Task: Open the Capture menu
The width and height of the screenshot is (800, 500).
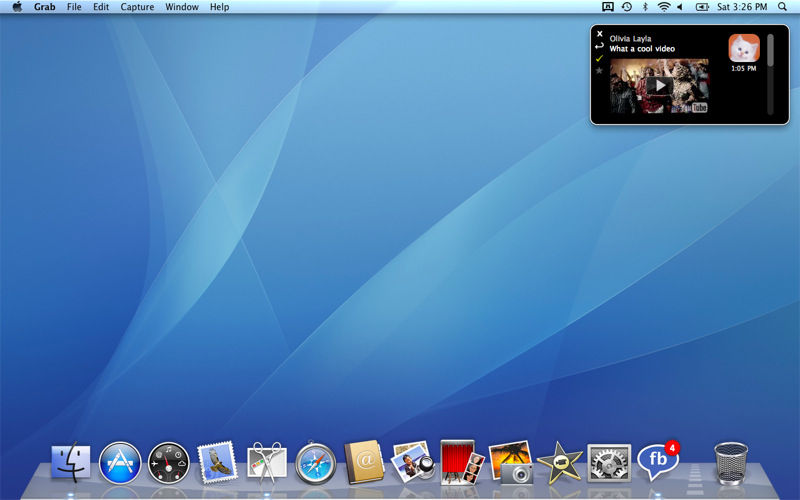Action: (x=137, y=7)
